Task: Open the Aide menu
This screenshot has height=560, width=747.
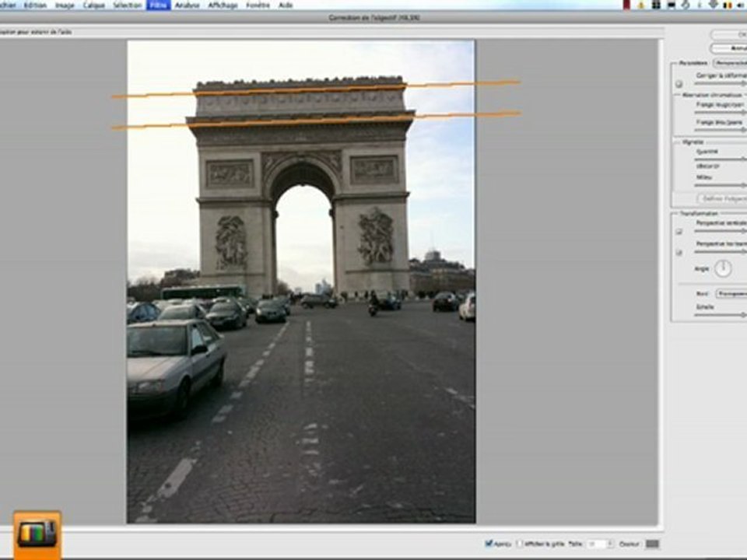Action: [286, 5]
